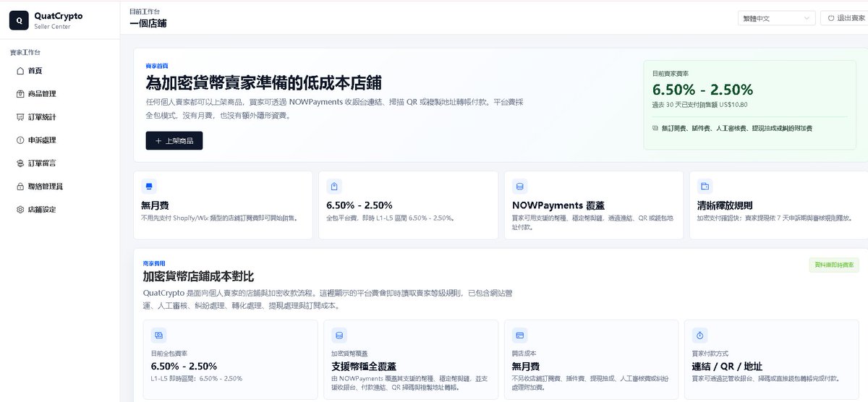Click the QuatCrypto logo icon
Image resolution: width=868 pixels, height=402 pixels.
tap(19, 20)
